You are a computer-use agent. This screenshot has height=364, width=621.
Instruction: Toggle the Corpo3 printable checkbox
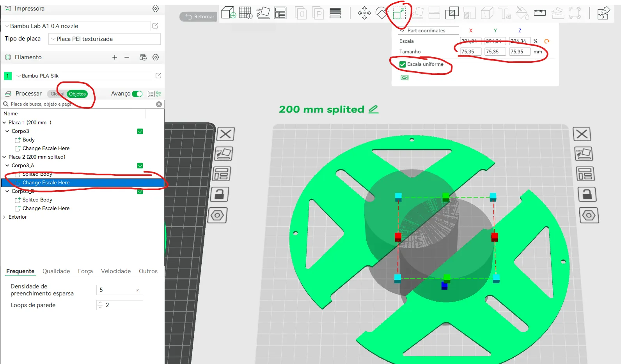(140, 131)
